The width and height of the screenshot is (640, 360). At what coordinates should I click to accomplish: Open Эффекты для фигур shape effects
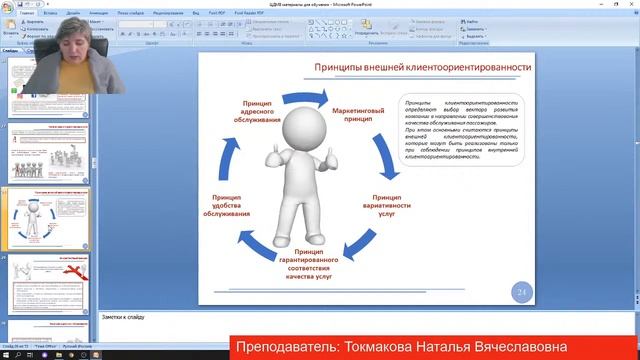pos(431,36)
